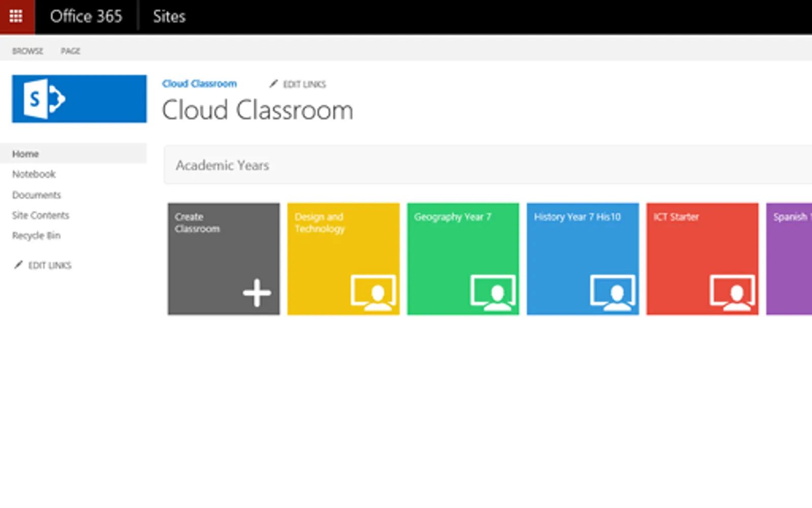Click the 'Create Classroom' tile label
812x508 pixels.
coord(197,223)
